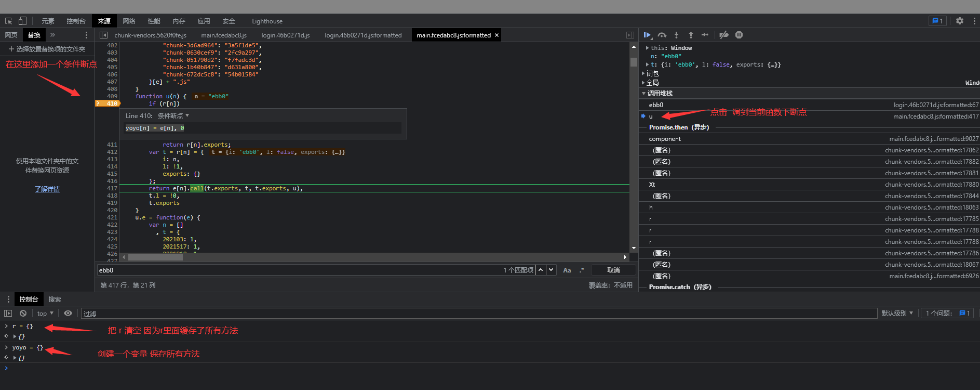The image size is (980, 390).
Task: Expand the 闭包 scope section
Action: point(643,73)
